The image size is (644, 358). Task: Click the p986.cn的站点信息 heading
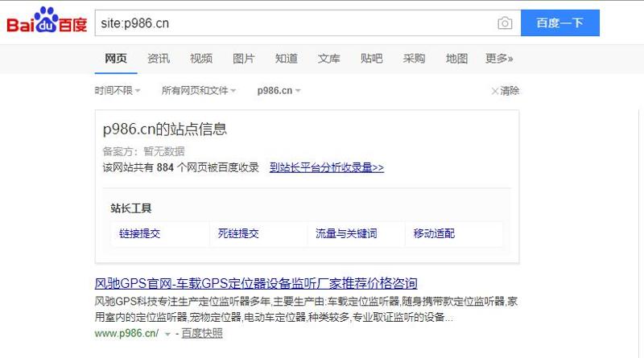[165, 130]
